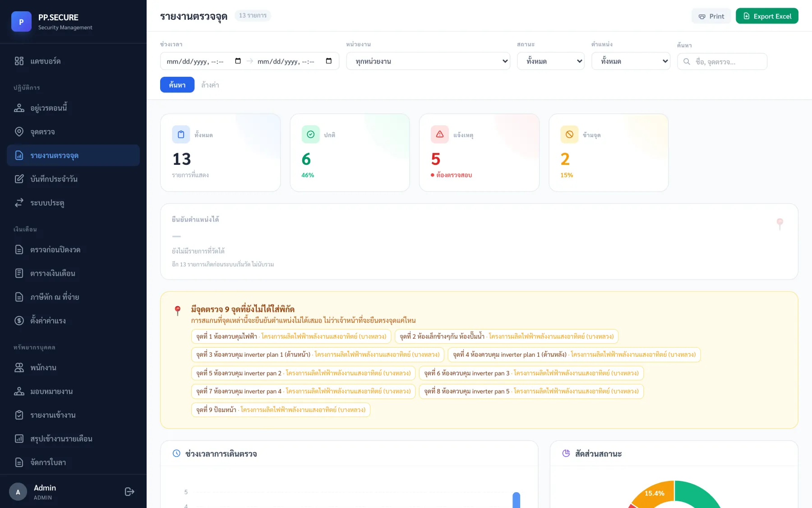The height and width of the screenshot is (508, 812).
Task: Open ตารางเงินเดือน from the sidebar
Action: tap(73, 273)
